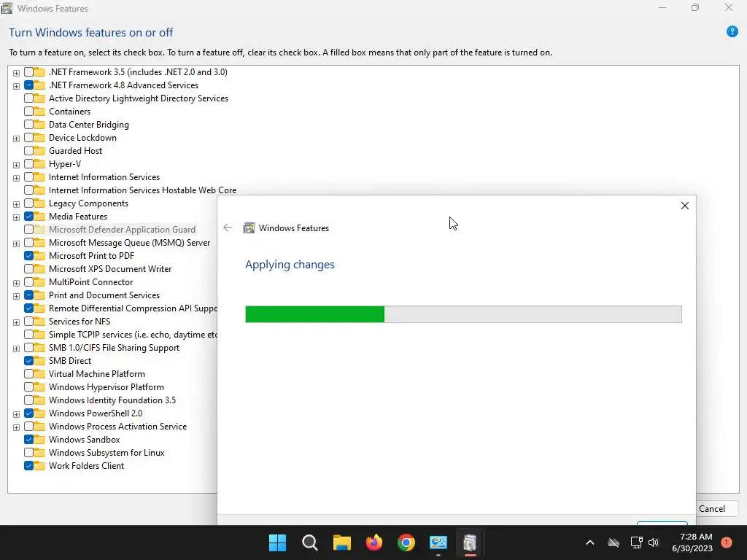Screen dimensions: 747x560
Task: Enable the .NET Framework 3.5 checkbox
Action: pyautogui.click(x=28, y=72)
